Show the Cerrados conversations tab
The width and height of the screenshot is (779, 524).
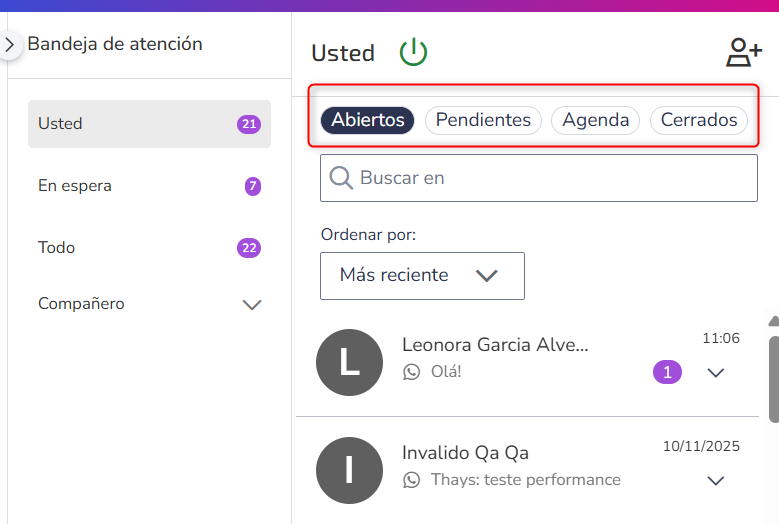[699, 120]
